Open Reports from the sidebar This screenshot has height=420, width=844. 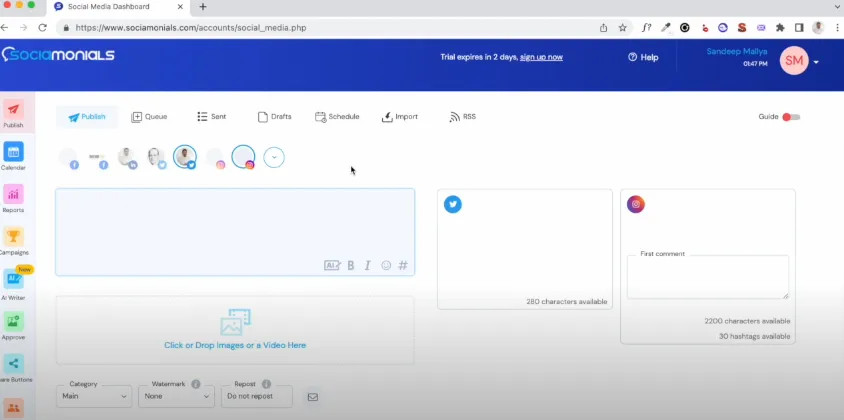coord(13,195)
